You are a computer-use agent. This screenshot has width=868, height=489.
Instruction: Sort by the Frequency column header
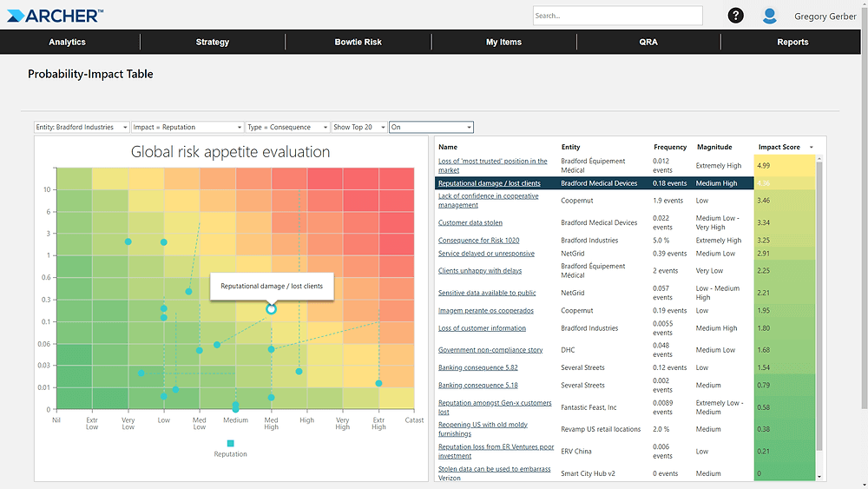(x=670, y=148)
